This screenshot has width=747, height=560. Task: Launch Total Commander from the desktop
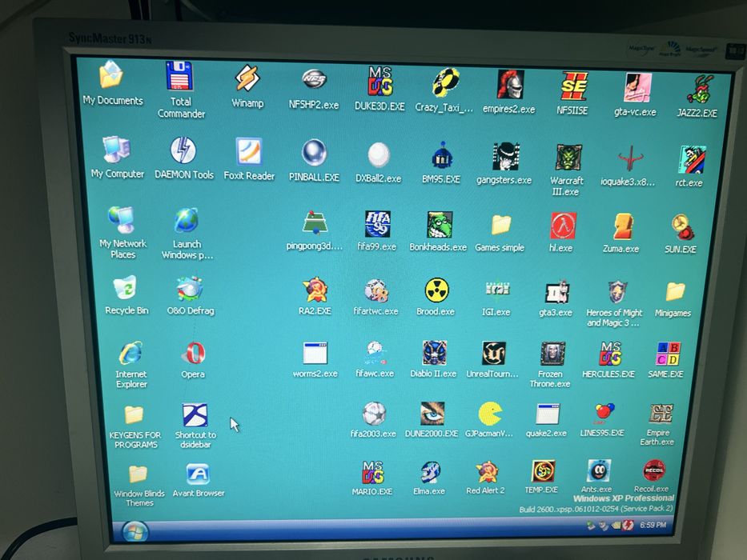click(x=179, y=76)
